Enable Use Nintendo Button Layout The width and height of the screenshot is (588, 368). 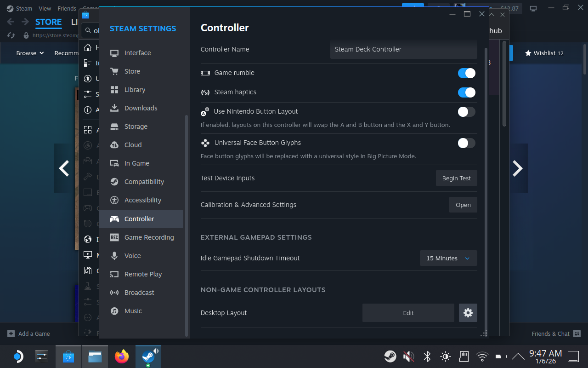(466, 112)
